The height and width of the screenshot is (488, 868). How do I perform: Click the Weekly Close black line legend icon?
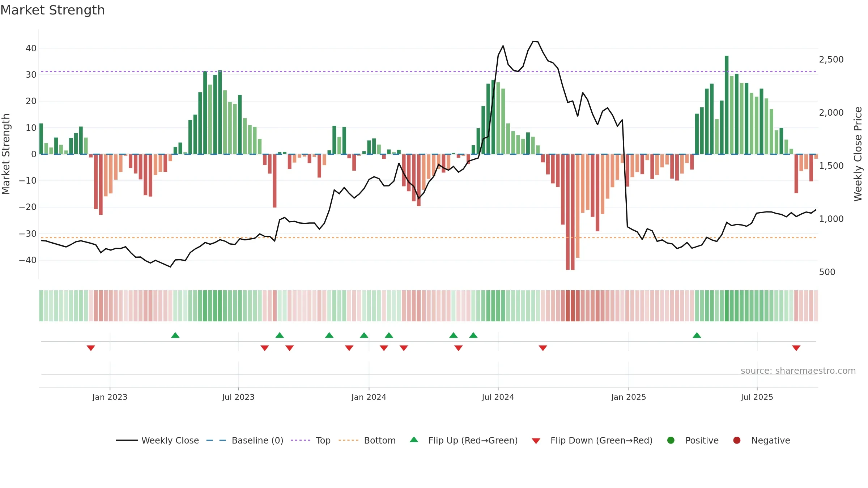click(x=127, y=440)
